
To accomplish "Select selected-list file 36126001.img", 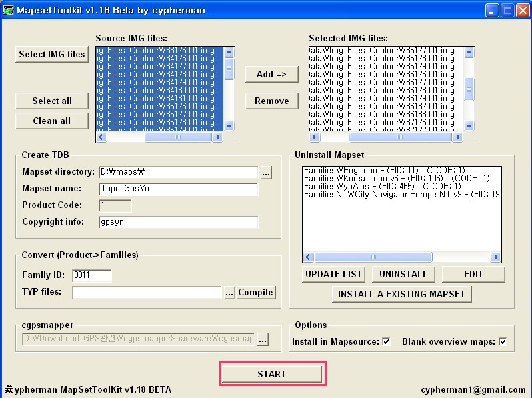I will click(382, 74).
